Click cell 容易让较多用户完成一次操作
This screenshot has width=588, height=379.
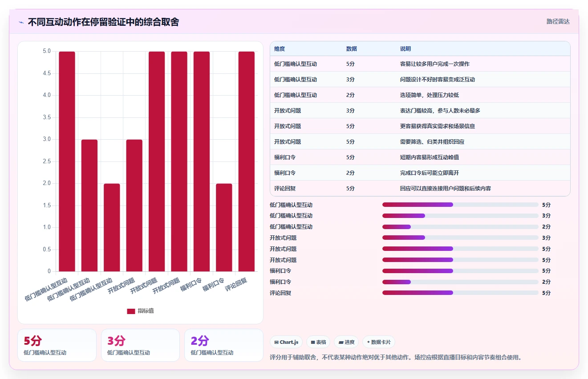point(435,64)
